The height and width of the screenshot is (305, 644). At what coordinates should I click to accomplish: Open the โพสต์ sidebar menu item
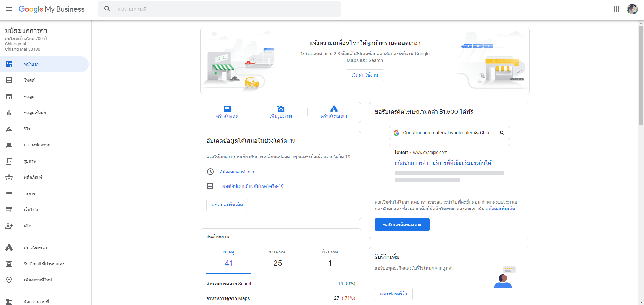44,80
